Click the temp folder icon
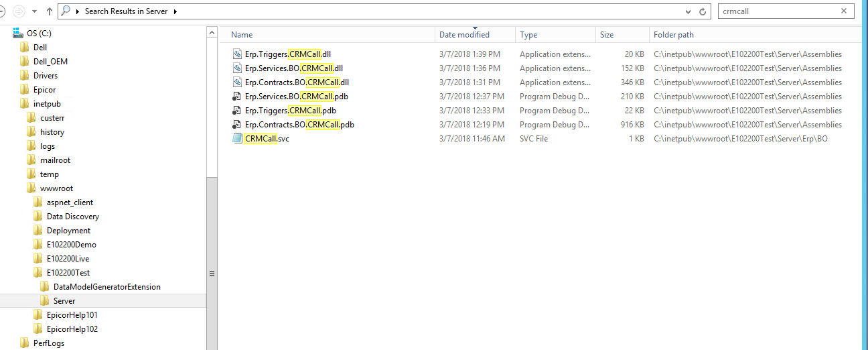Viewport: 868px width, 350px height. tap(31, 174)
